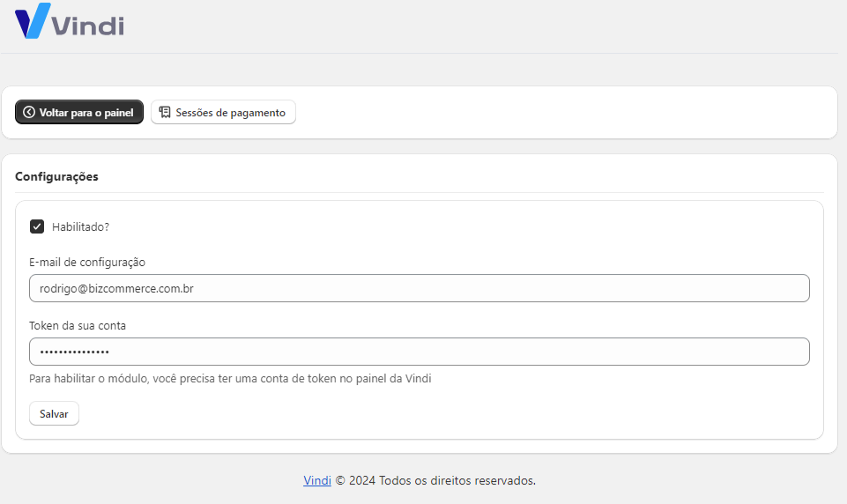Click '© 2024 Todos os direitos reservados.' text
The image size is (847, 504).
436,480
